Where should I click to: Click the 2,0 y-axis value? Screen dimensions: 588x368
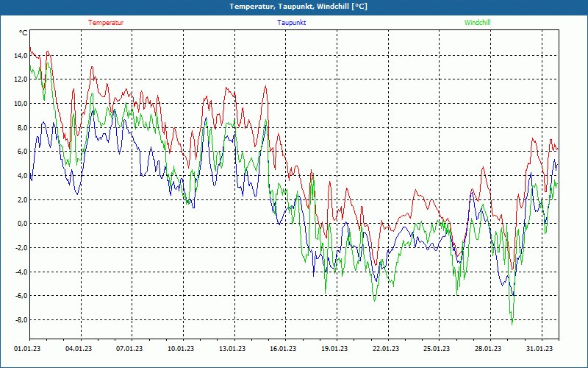tap(22, 199)
